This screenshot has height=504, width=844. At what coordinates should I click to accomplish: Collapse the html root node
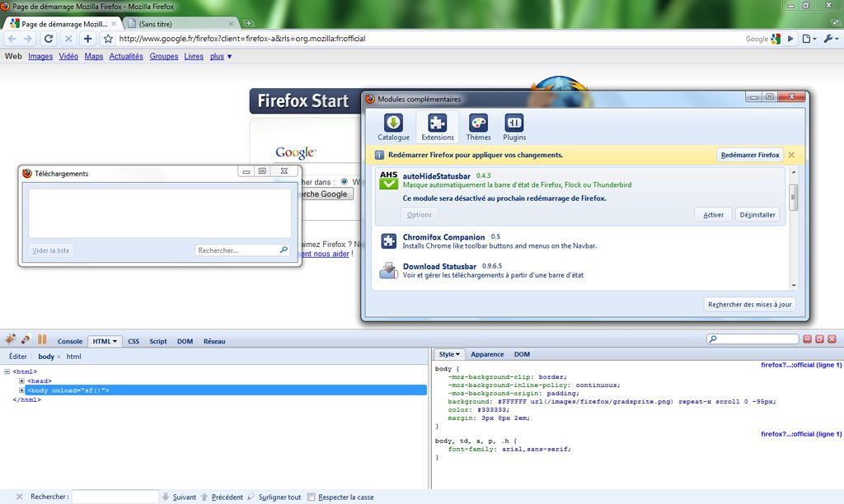pyautogui.click(x=7, y=372)
